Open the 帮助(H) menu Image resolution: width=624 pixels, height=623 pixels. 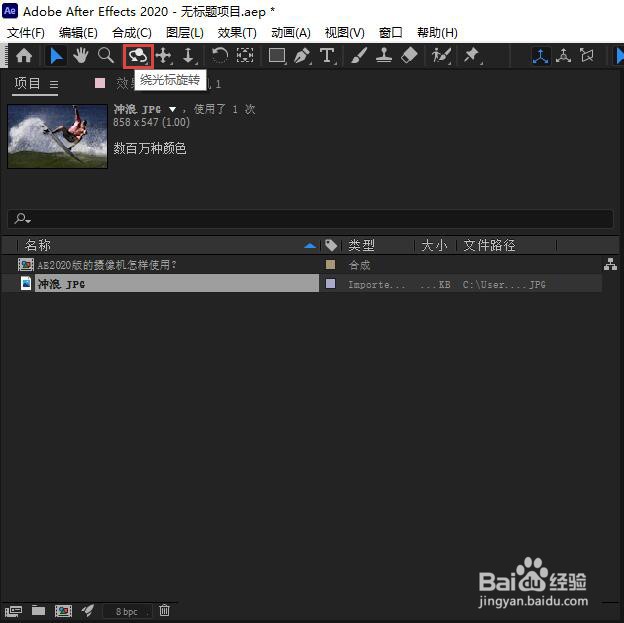click(x=437, y=33)
